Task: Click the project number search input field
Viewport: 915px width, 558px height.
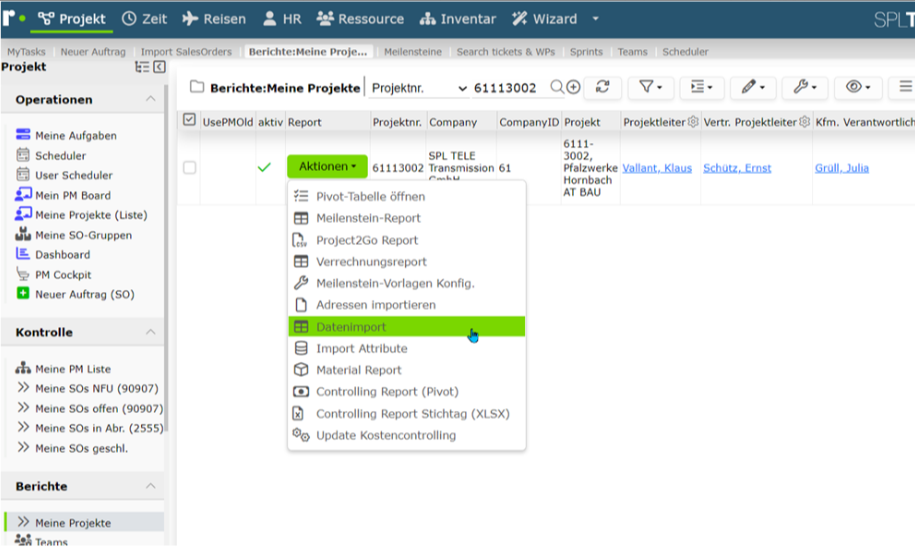Action: 509,88
